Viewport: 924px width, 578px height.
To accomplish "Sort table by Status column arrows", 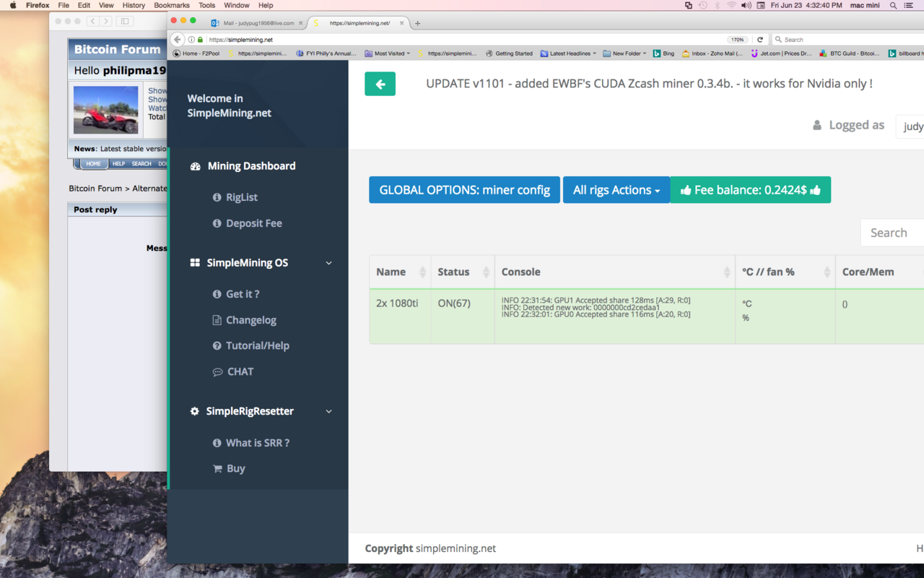I will pyautogui.click(x=486, y=272).
